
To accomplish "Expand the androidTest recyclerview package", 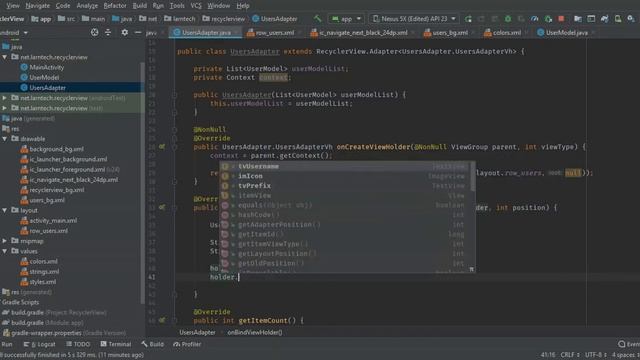I will [4, 98].
